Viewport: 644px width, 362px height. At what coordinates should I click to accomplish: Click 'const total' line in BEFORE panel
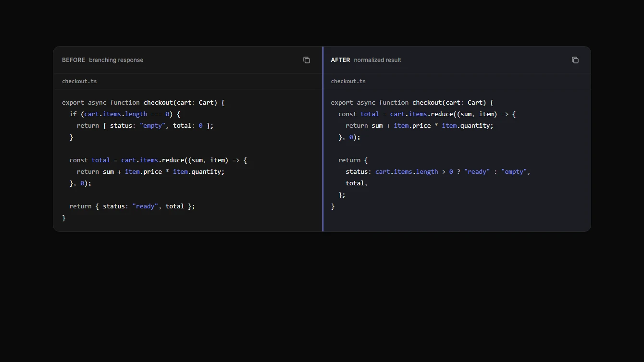click(158, 160)
